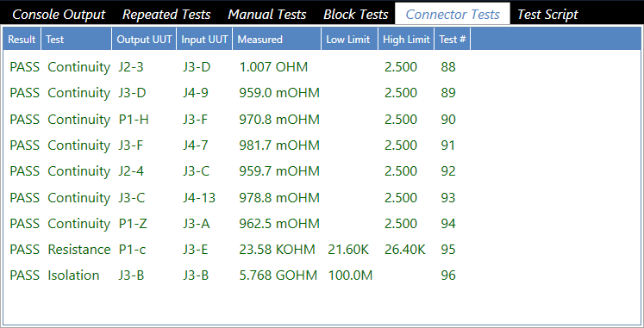Image resolution: width=644 pixels, height=328 pixels.
Task: Switch to the Console Output tab
Action: click(59, 15)
